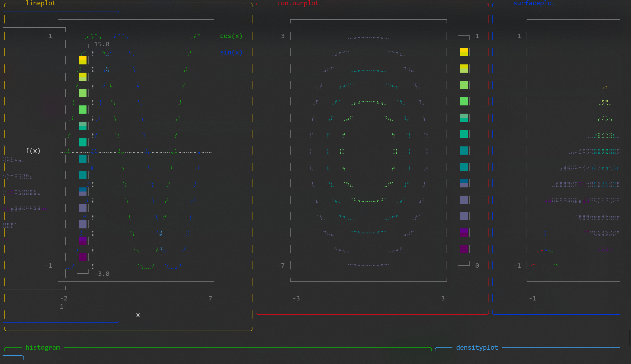The height and width of the screenshot is (364, 631).
Task: Select the contourplot panel title
Action: 298,3
